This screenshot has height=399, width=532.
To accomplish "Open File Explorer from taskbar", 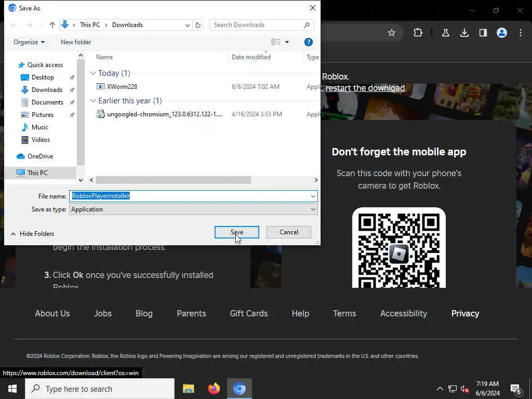I will click(188, 389).
